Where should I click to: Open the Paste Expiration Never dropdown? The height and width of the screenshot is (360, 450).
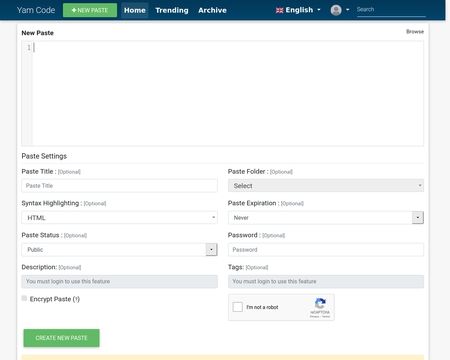[x=326, y=218]
